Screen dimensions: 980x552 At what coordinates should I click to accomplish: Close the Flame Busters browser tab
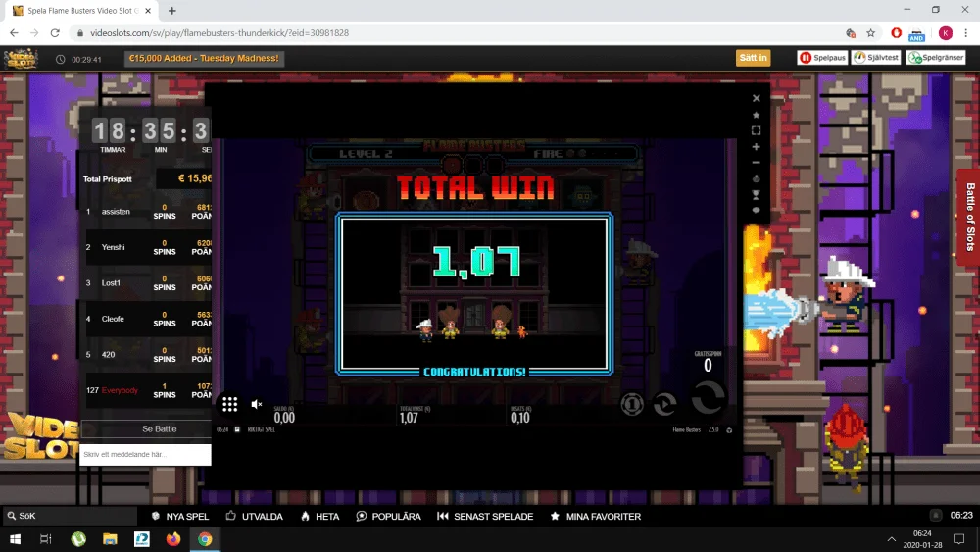click(x=148, y=11)
